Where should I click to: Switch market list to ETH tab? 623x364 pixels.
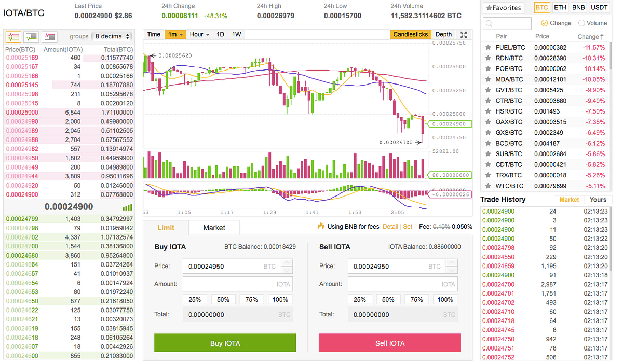(x=560, y=8)
